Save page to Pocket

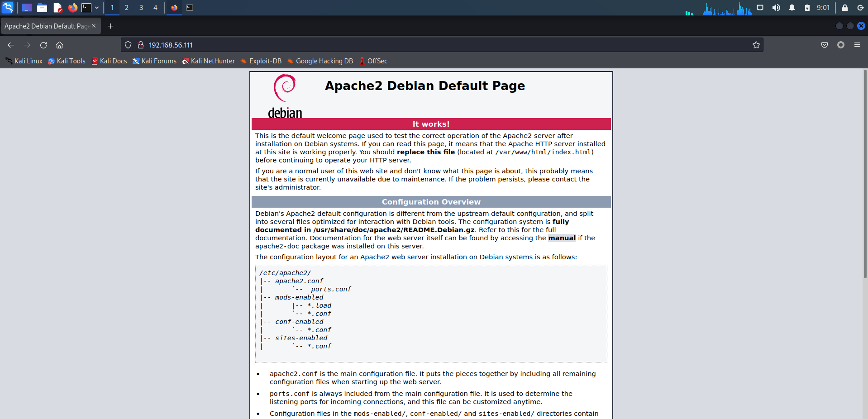pos(825,45)
